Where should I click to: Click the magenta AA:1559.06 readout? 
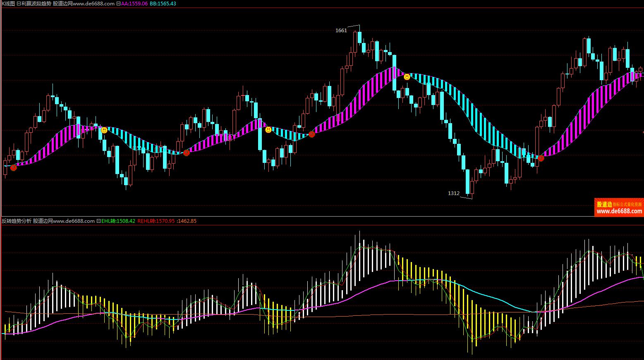(134, 4)
